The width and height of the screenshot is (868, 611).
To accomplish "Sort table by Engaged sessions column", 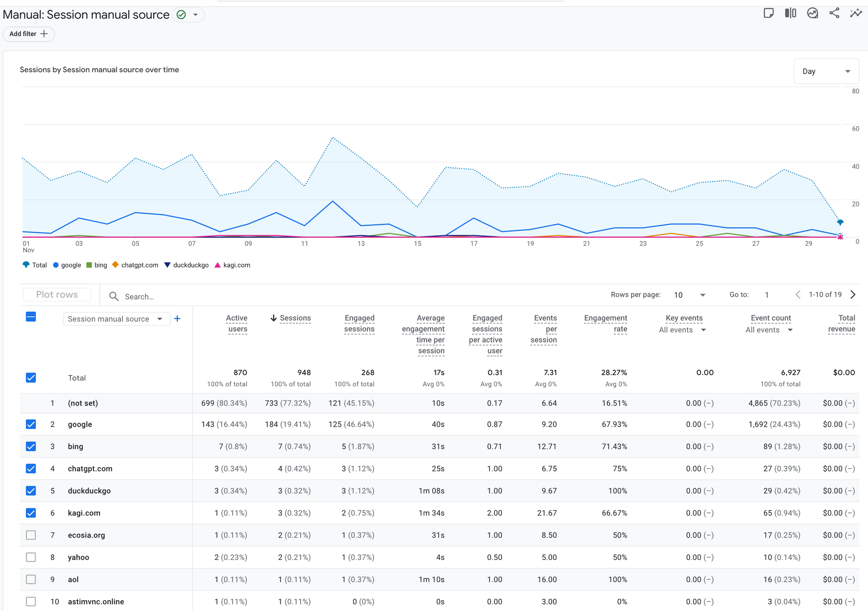I will pos(359,323).
